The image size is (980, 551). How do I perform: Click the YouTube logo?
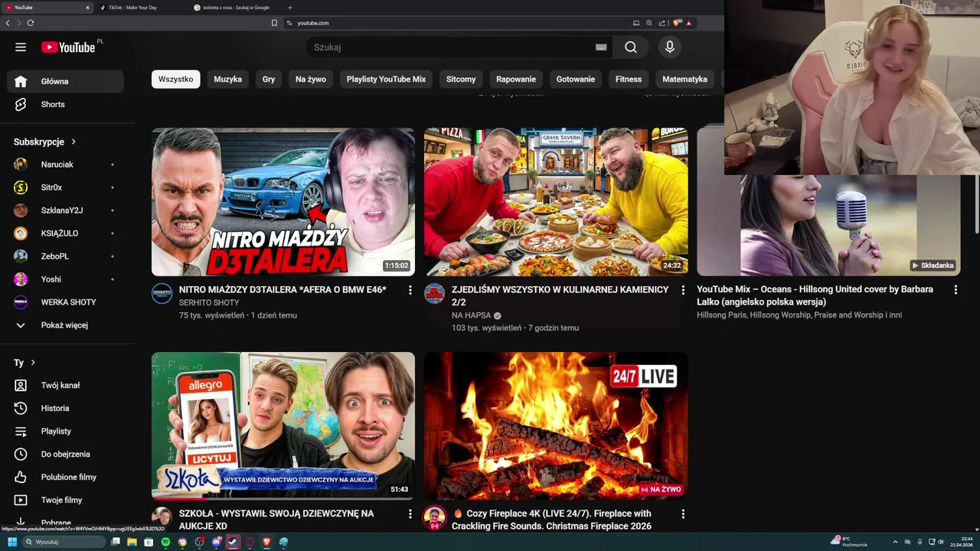[68, 47]
